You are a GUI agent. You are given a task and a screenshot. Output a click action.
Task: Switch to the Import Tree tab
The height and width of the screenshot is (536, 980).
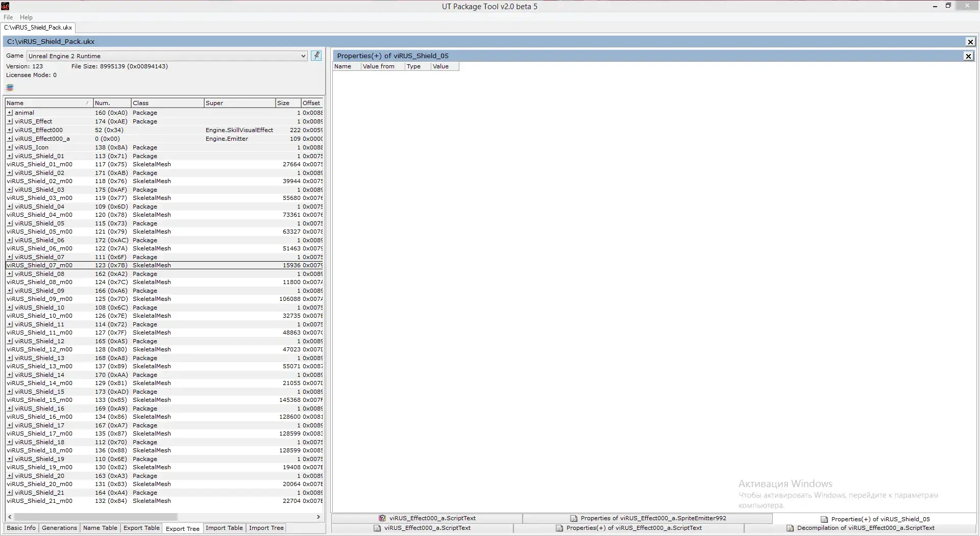coord(266,528)
